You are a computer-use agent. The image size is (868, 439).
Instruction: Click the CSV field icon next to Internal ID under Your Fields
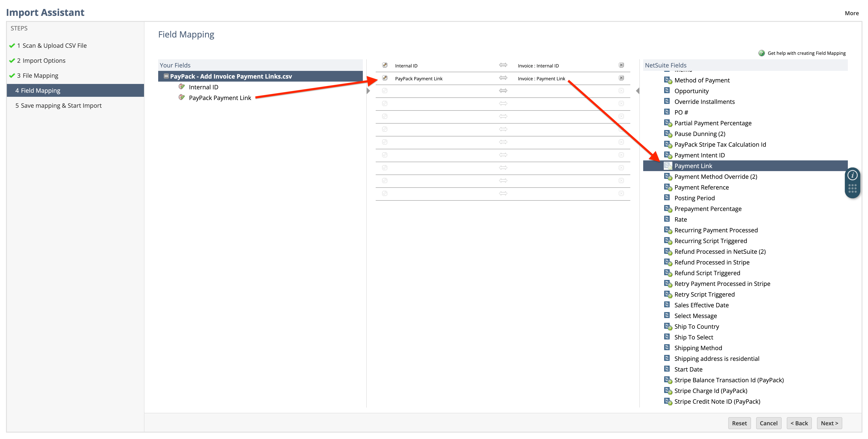pyautogui.click(x=182, y=87)
